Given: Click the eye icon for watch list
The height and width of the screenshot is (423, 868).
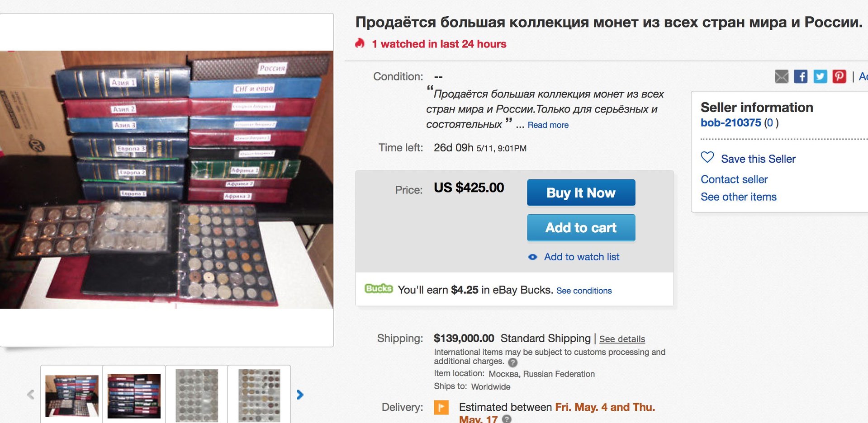Looking at the screenshot, I should coord(533,257).
